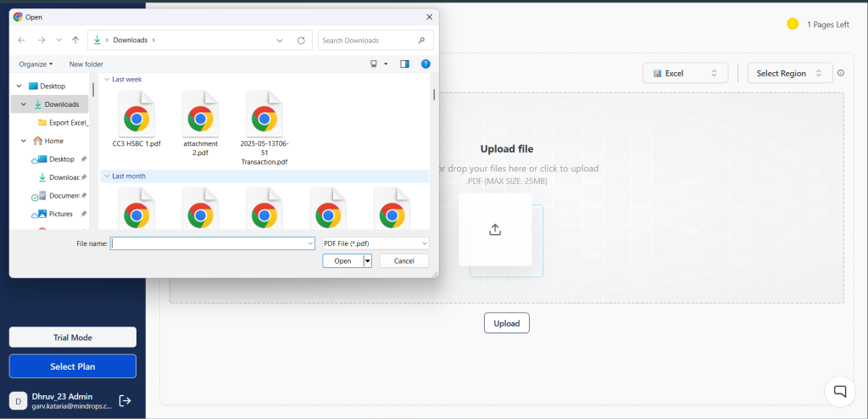Open the Help question mark
The height and width of the screenshot is (419, 868).
426,64
